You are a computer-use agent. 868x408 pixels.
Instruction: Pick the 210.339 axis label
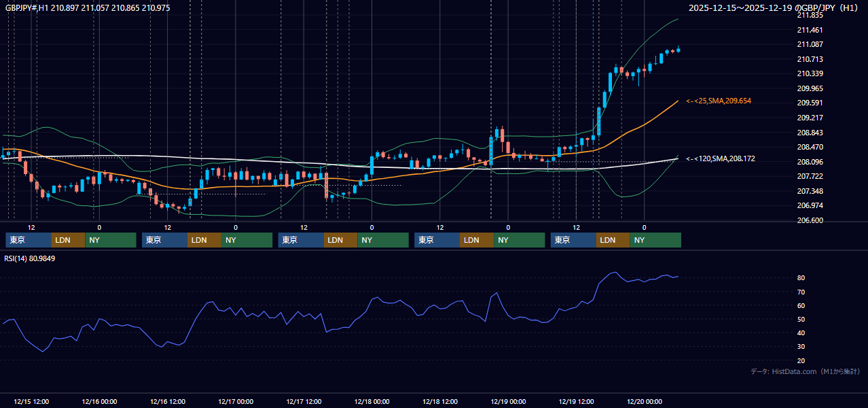[x=810, y=73]
